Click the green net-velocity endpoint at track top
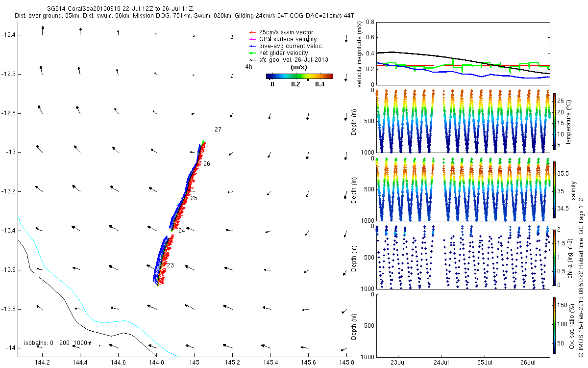Screen dimensions: 588x368 click(x=203, y=142)
